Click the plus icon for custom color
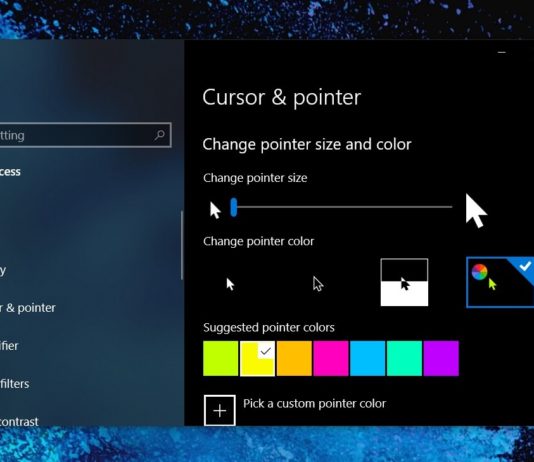Image resolution: width=534 pixels, height=462 pixels. (x=220, y=410)
